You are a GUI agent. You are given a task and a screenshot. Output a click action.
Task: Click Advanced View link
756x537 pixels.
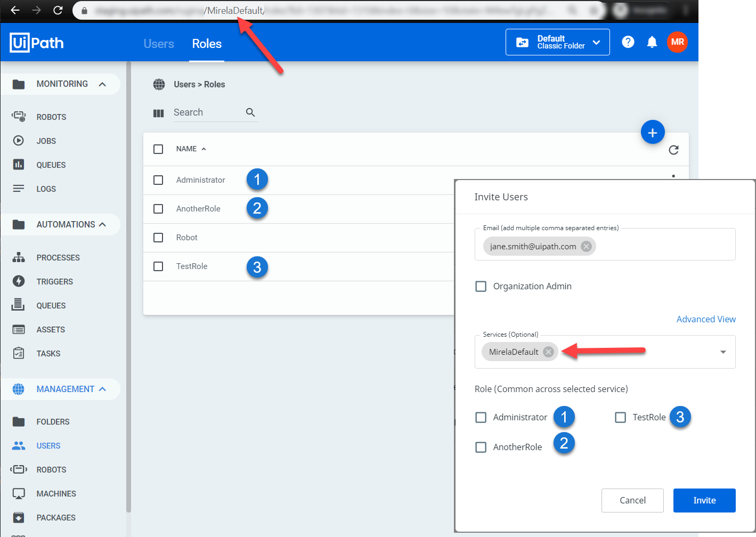706,319
